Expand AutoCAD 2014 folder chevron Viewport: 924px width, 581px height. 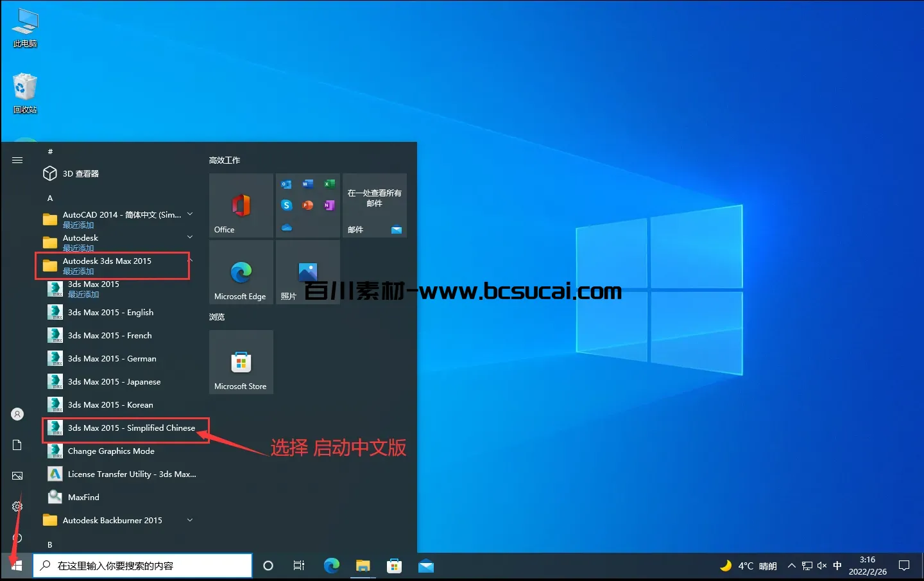190,214
